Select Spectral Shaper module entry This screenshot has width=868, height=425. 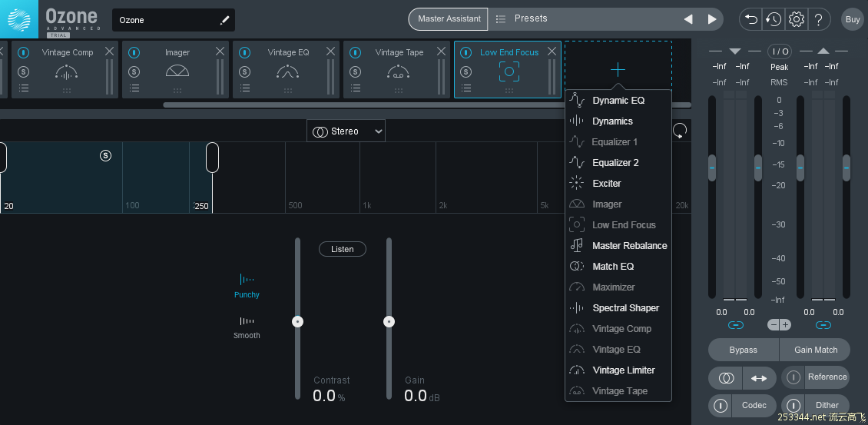point(618,308)
